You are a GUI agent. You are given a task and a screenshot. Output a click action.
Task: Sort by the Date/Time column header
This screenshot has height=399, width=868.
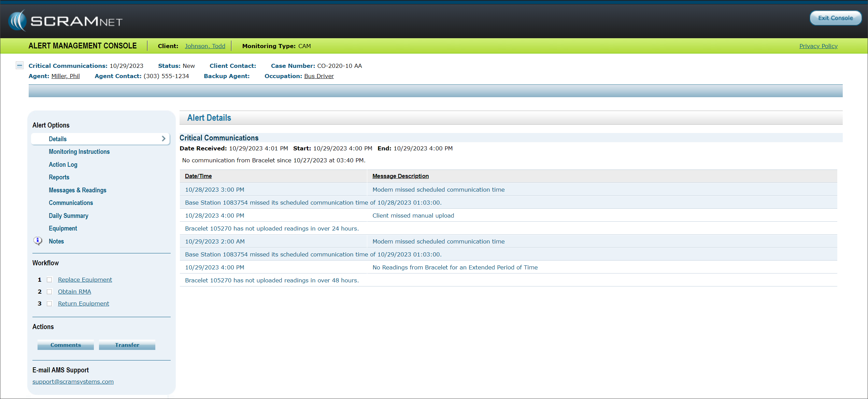[x=198, y=176]
